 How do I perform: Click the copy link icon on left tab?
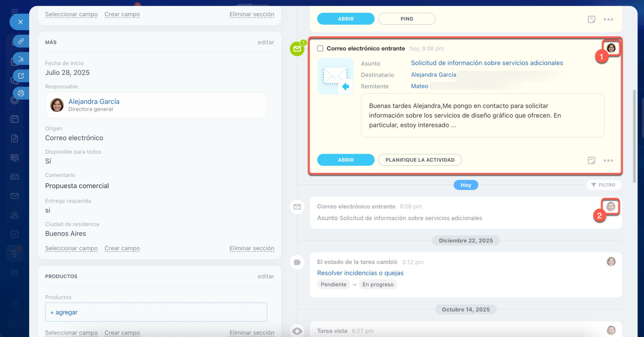click(x=21, y=41)
